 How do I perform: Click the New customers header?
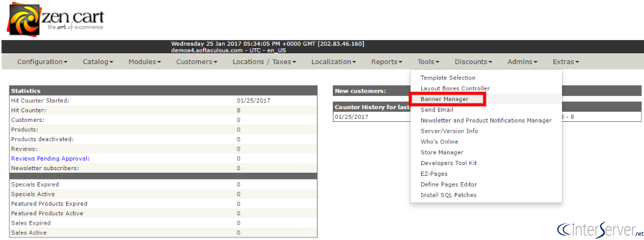point(360,91)
